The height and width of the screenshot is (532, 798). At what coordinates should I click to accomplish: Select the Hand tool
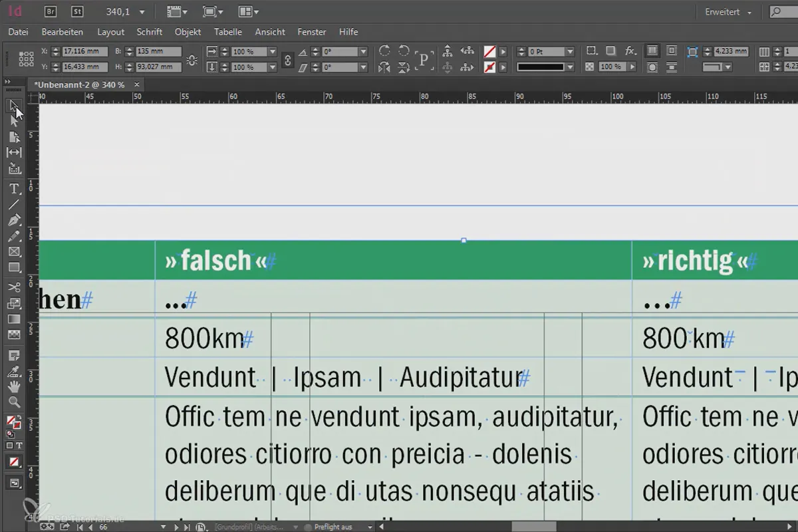pos(14,386)
